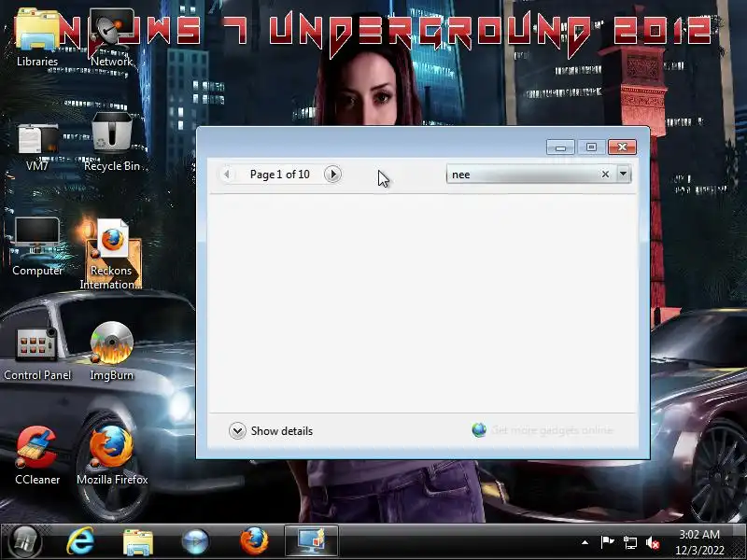Open Windows Explorer in the taskbar
The width and height of the screenshot is (747, 560).
(x=137, y=542)
